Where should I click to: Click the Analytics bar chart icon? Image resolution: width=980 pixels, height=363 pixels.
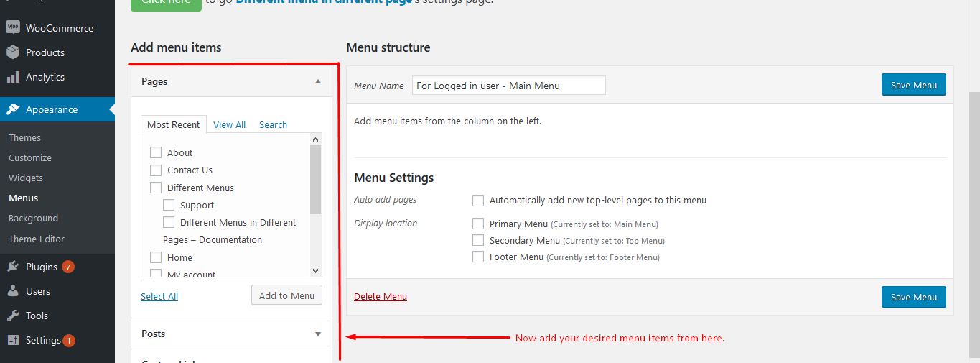[x=13, y=77]
